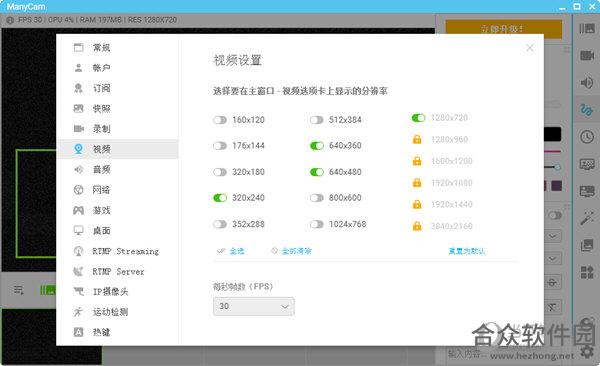
Task: Select the 视频 video settings section
Action: (117, 149)
